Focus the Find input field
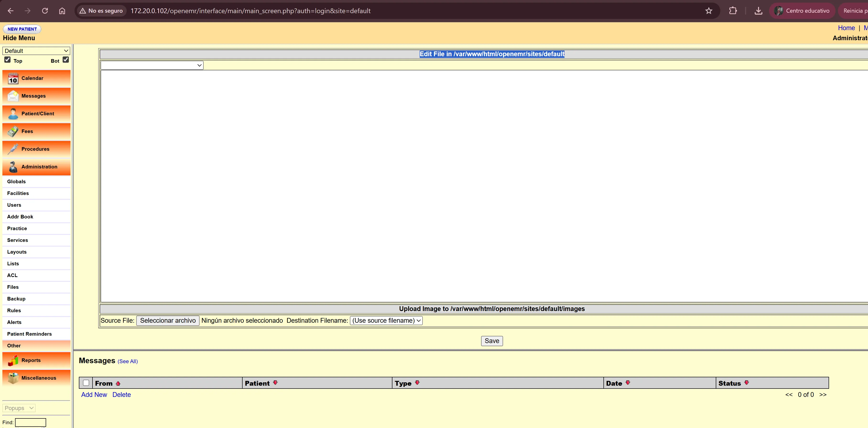Image resolution: width=868 pixels, height=428 pixels. pos(30,422)
